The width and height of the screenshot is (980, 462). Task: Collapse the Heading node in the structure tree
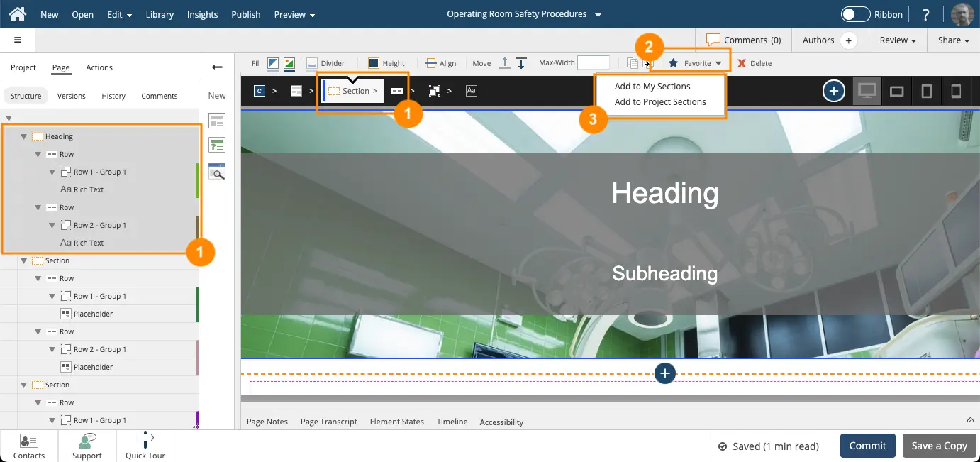coord(23,136)
